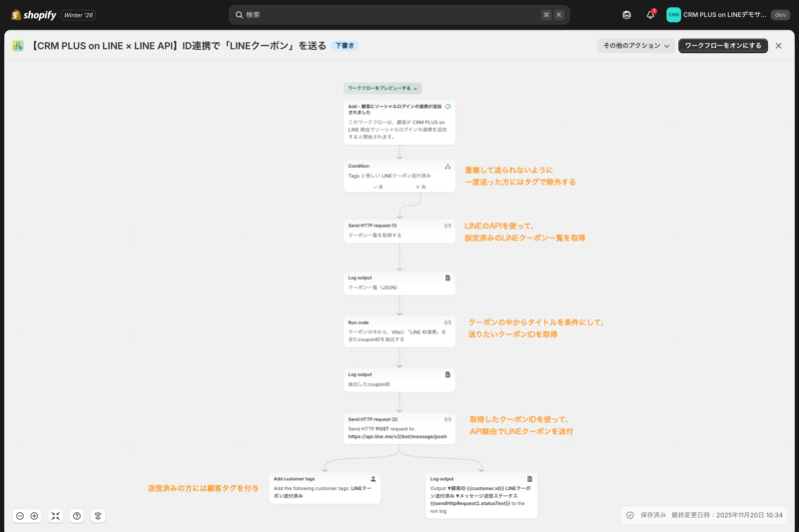799x532 pixels.
Task: Select the Send HTTP request (2) node title
Action: (373, 419)
